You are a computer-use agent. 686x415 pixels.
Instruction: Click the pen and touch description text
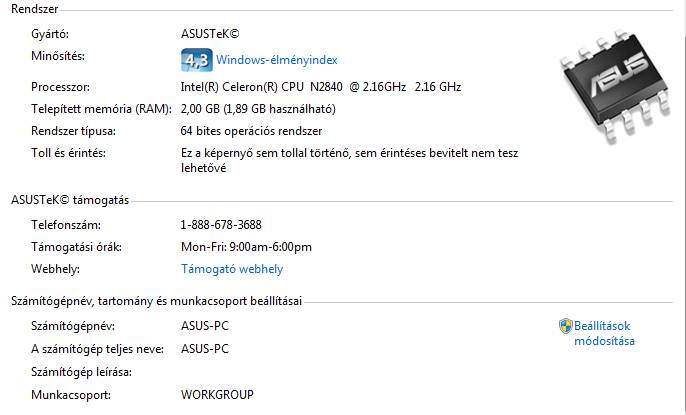pos(350,160)
